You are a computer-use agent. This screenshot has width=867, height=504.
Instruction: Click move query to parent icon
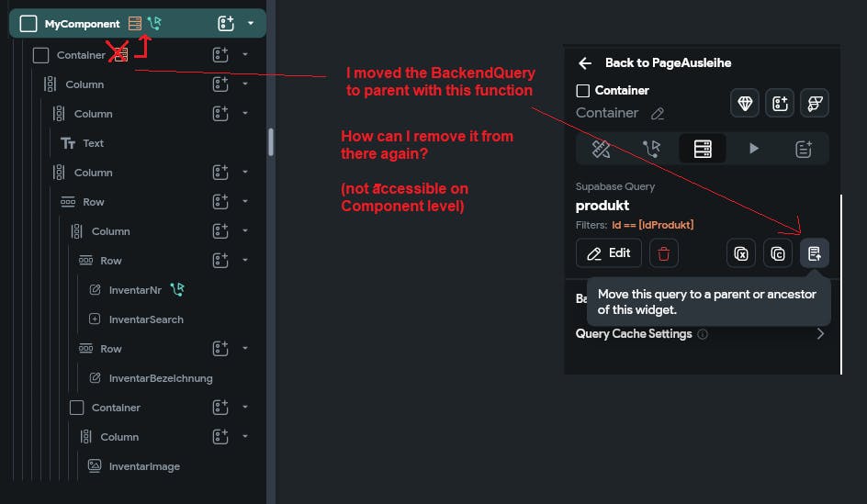coord(814,253)
